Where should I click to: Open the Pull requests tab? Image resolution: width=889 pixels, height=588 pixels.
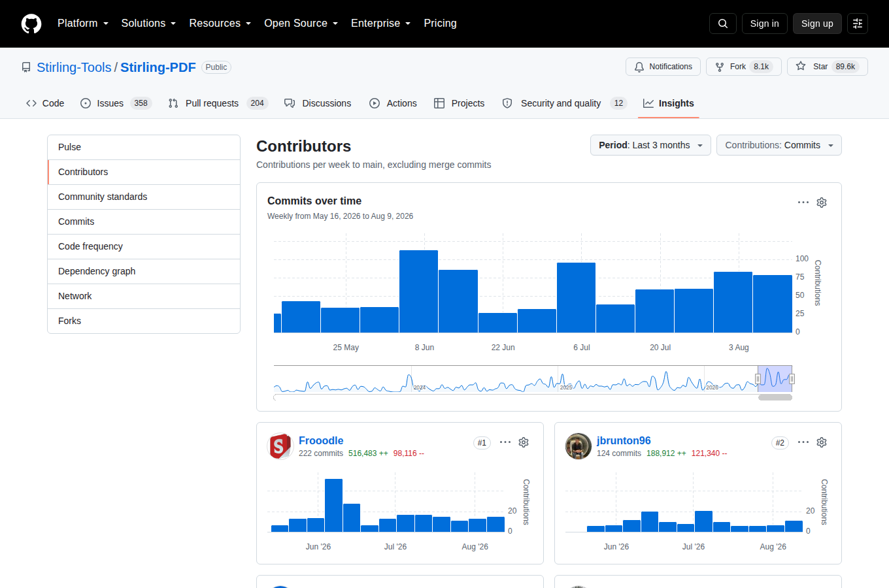(218, 103)
